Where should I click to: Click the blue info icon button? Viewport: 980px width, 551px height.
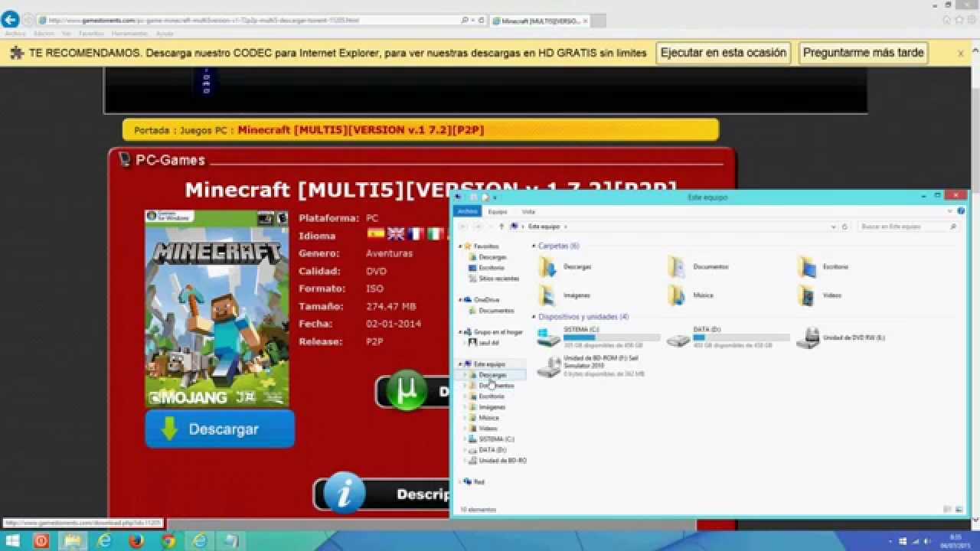(344, 493)
